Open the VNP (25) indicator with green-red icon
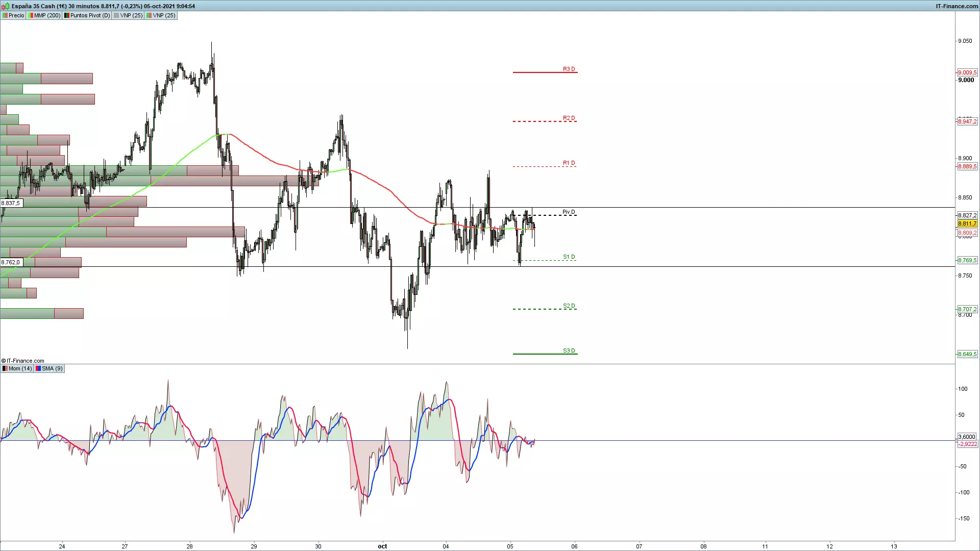This screenshot has width=980, height=551. [x=161, y=15]
